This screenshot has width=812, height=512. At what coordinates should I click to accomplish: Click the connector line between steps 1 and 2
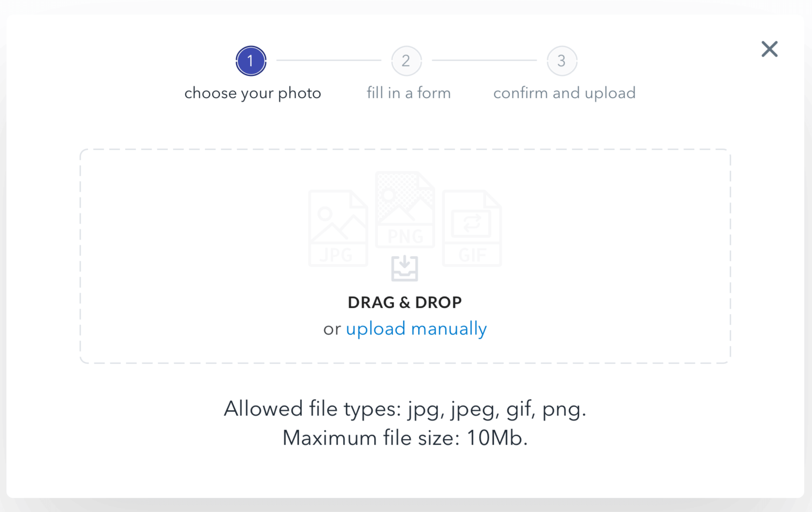(329, 61)
